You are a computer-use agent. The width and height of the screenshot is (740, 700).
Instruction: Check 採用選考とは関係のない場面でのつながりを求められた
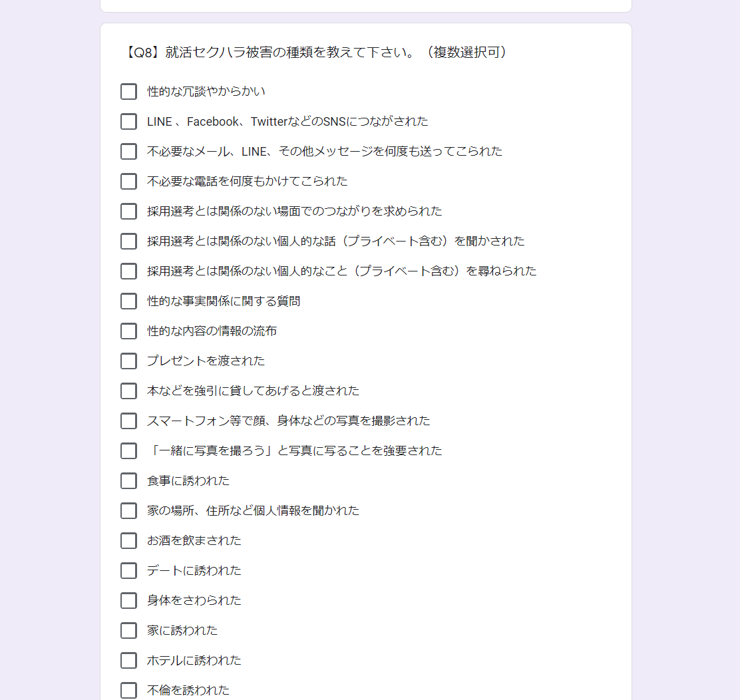[x=128, y=211]
